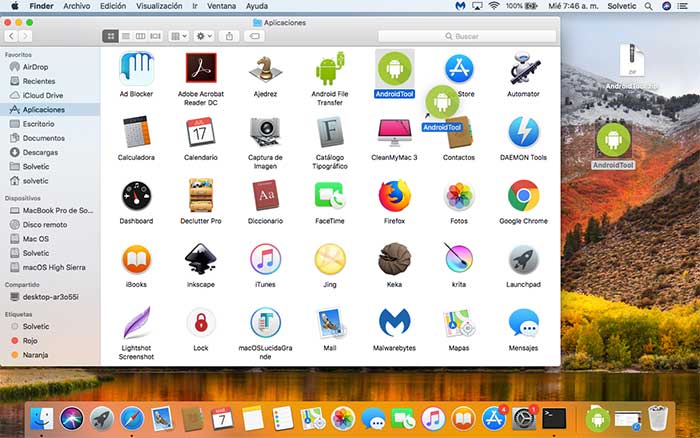Select the CleanMyMac 3 icon
Viewport: 700px width, 438px height.
[x=394, y=132]
